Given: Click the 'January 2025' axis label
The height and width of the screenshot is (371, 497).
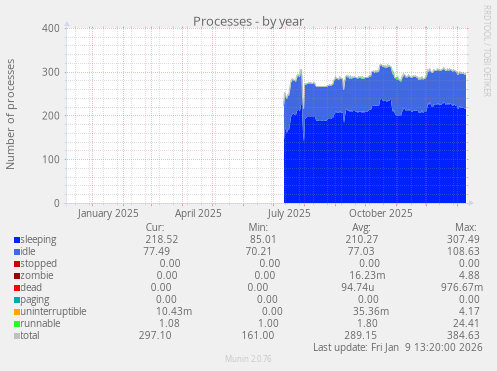Looking at the screenshot, I should (x=108, y=213).
